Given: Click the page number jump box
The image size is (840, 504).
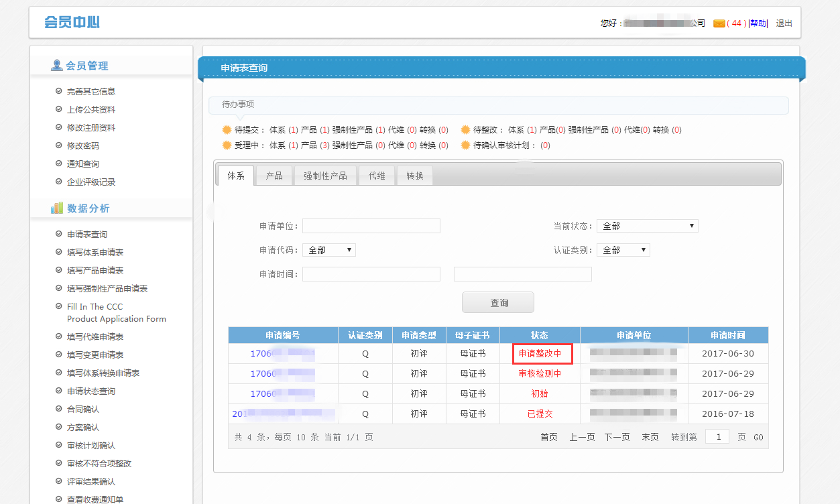Looking at the screenshot, I should [x=717, y=437].
